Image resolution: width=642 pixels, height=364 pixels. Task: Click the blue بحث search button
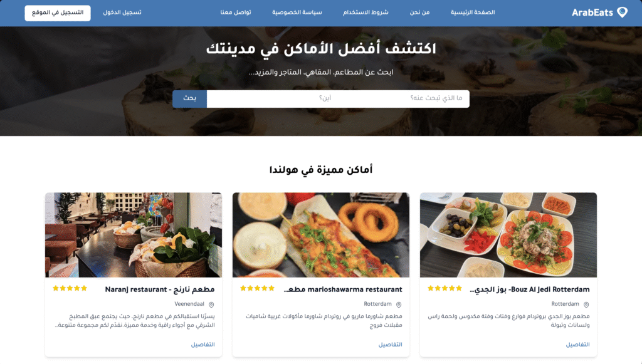tap(189, 98)
